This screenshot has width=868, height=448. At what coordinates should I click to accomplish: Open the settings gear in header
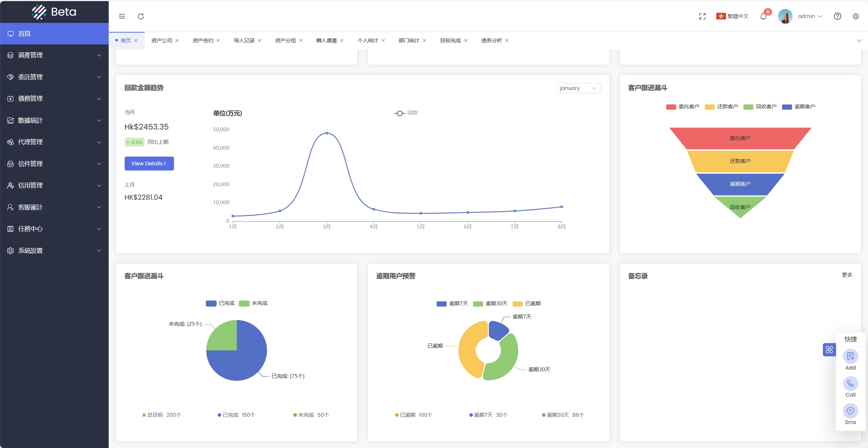point(856,16)
